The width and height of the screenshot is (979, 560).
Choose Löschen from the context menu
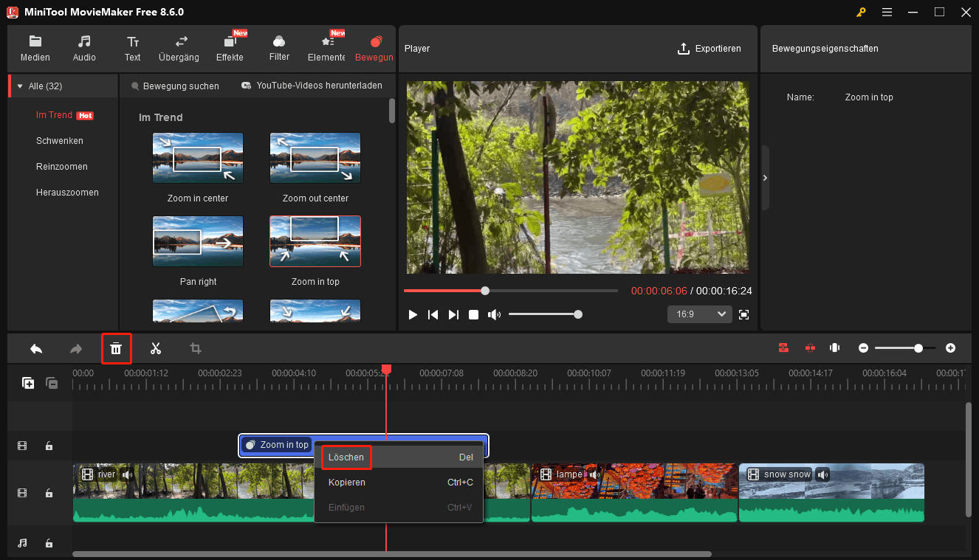coord(346,457)
